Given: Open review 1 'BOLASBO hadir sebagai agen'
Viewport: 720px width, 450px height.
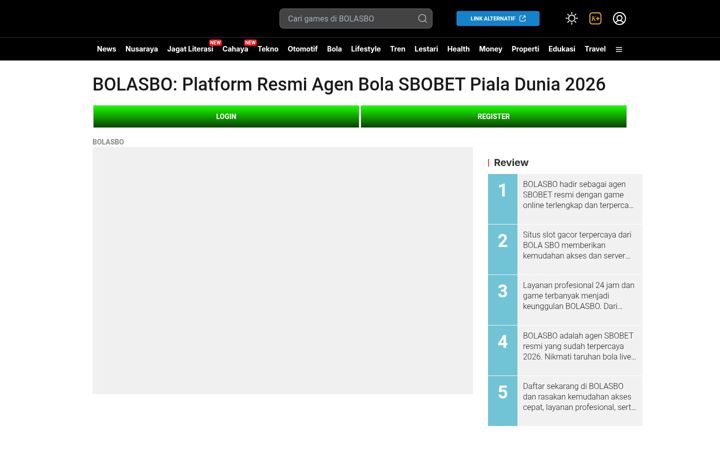Looking at the screenshot, I should [x=565, y=199].
